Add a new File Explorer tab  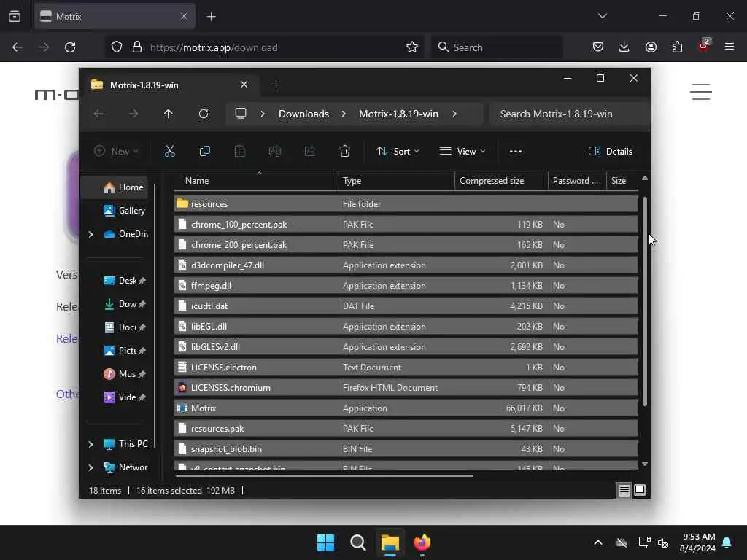276,85
